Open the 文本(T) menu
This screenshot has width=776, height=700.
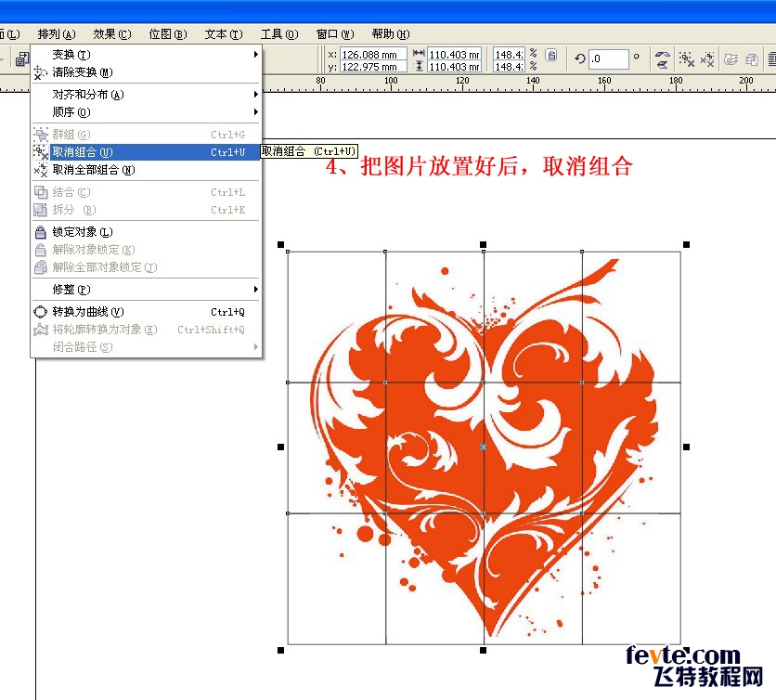point(224,34)
